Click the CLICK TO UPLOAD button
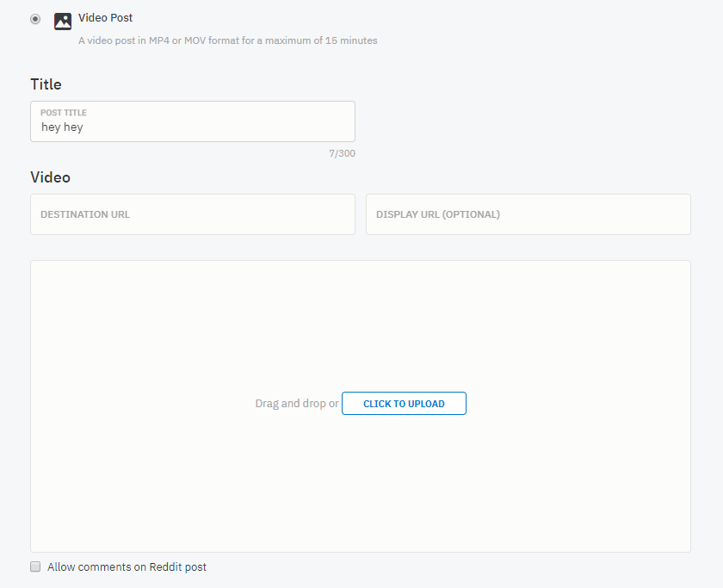723x588 pixels. (404, 404)
